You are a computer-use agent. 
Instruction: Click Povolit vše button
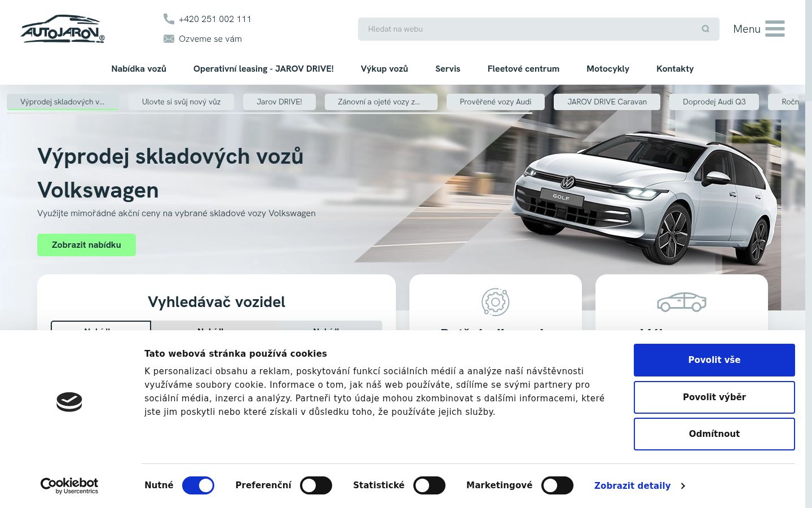pyautogui.click(x=714, y=360)
